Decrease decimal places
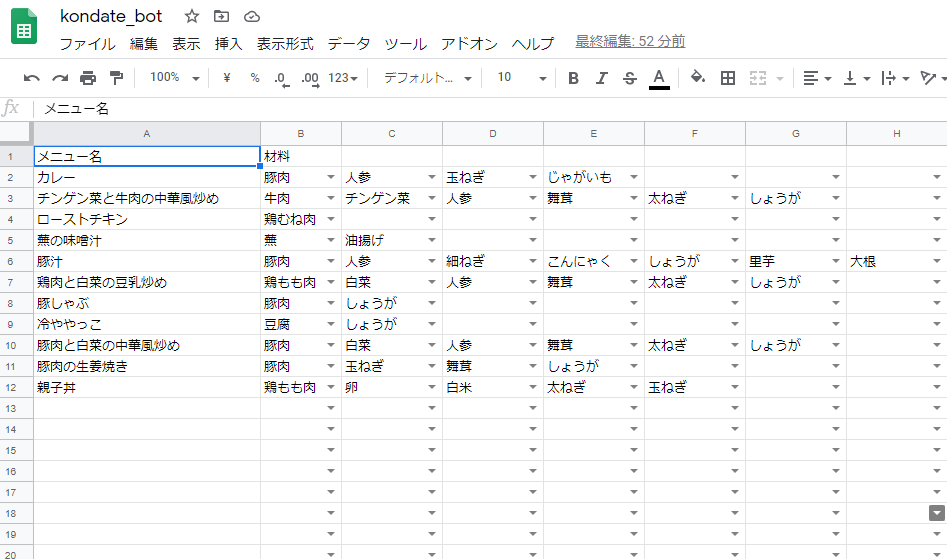The width and height of the screenshot is (947, 559). pyautogui.click(x=281, y=78)
